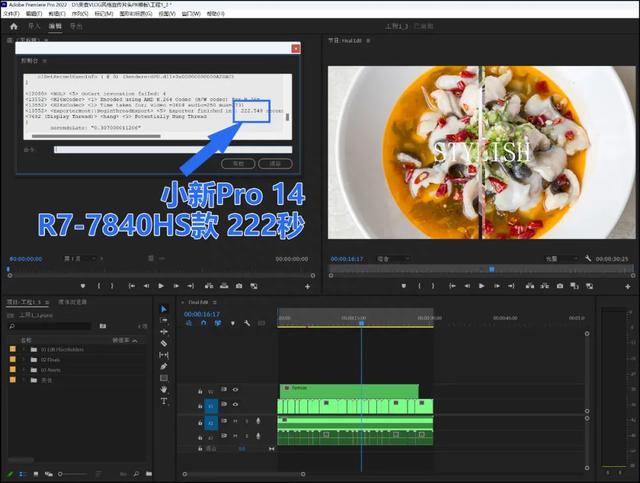The width and height of the screenshot is (640, 483).
Task: Play in Source Monitor
Action: (x=161, y=286)
